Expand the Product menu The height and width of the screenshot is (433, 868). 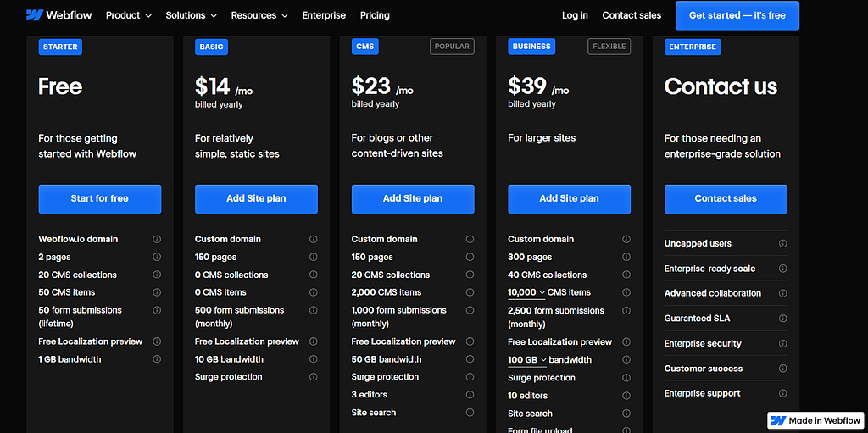[129, 15]
